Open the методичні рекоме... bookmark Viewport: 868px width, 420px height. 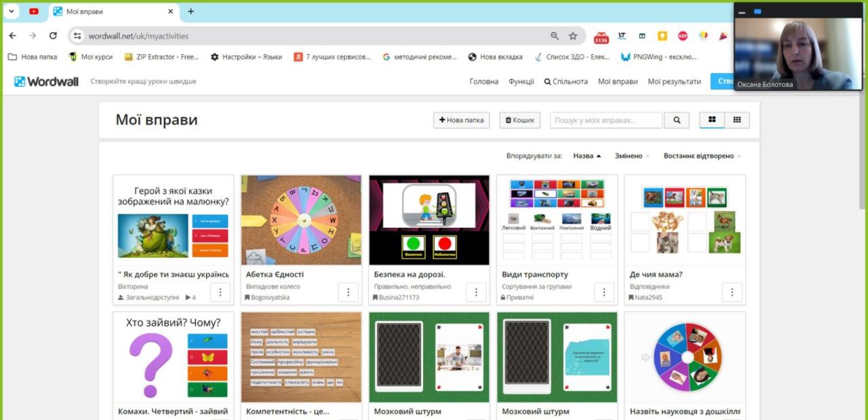[420, 57]
